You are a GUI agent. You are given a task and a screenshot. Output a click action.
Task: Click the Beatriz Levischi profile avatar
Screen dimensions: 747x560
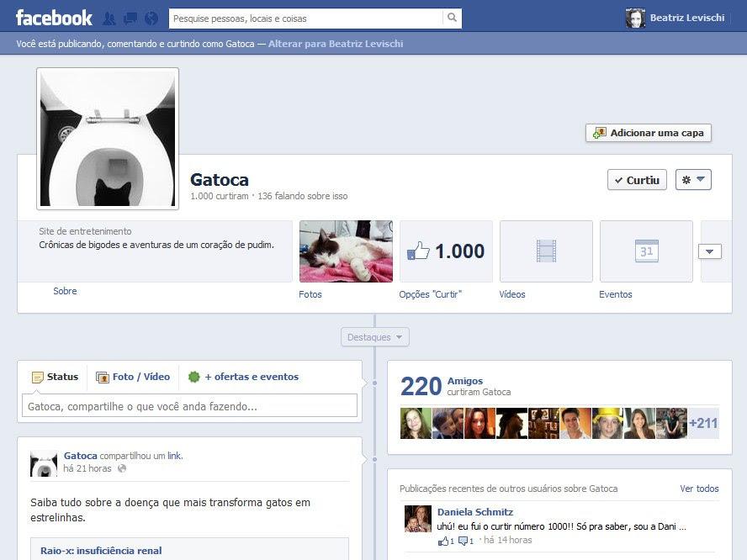tap(635, 18)
